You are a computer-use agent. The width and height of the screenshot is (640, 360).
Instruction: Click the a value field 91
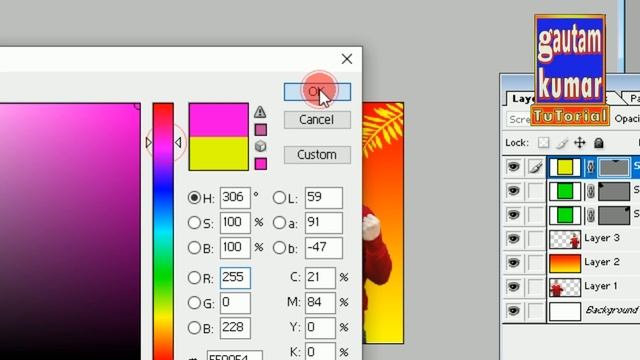coord(324,223)
